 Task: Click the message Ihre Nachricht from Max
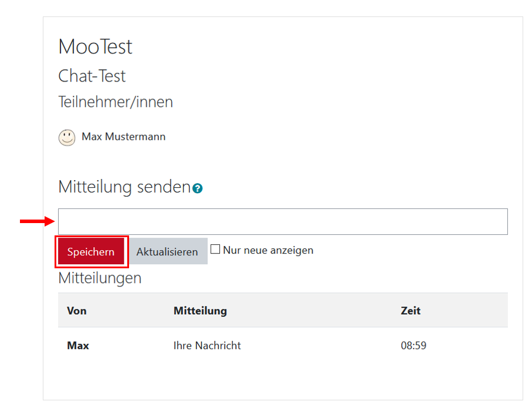207,345
